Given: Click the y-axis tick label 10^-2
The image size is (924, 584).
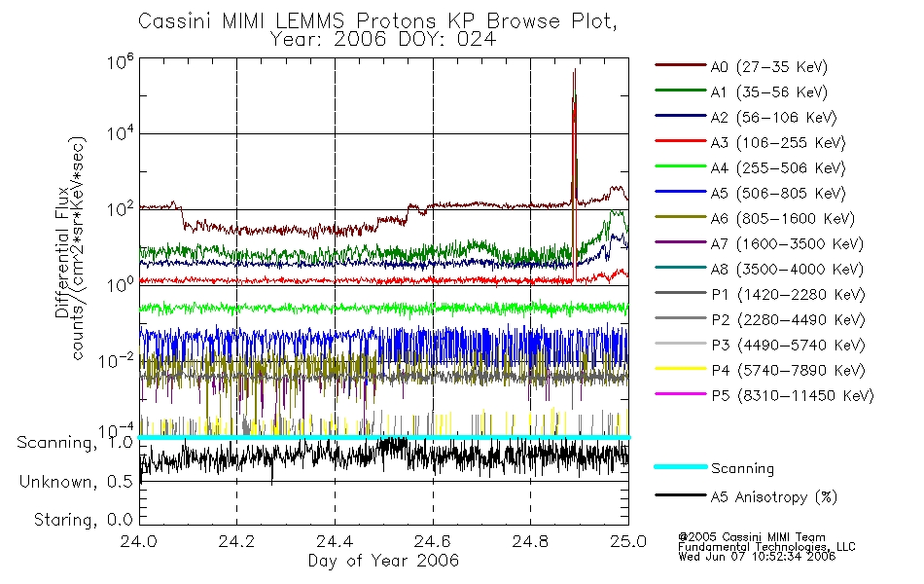Looking at the screenshot, I should [x=117, y=360].
